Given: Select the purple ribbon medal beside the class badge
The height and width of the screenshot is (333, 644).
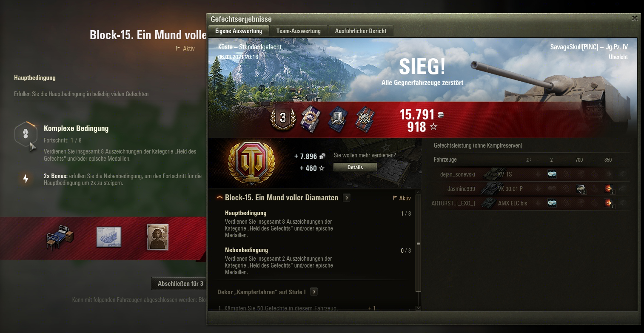Looking at the screenshot, I should [x=310, y=118].
